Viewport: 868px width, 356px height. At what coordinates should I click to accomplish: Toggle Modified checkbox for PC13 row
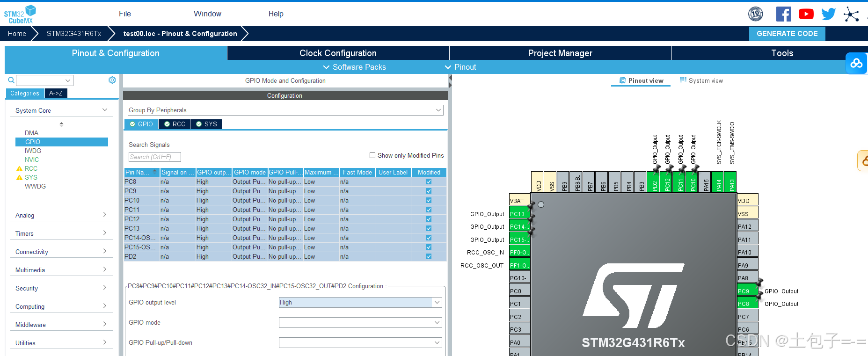429,228
